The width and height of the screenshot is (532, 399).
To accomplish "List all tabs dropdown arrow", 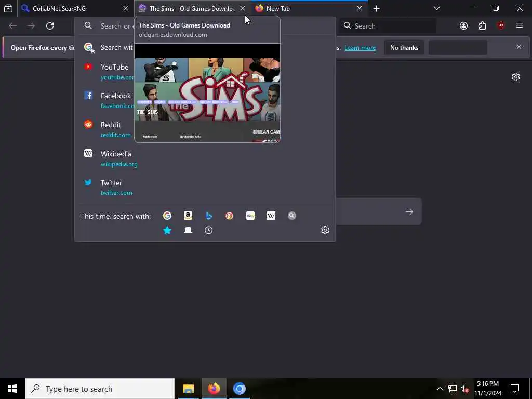I will point(436,8).
